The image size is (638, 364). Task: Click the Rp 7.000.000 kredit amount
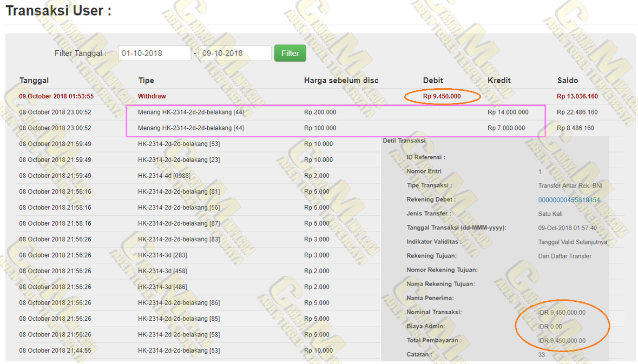click(x=506, y=128)
